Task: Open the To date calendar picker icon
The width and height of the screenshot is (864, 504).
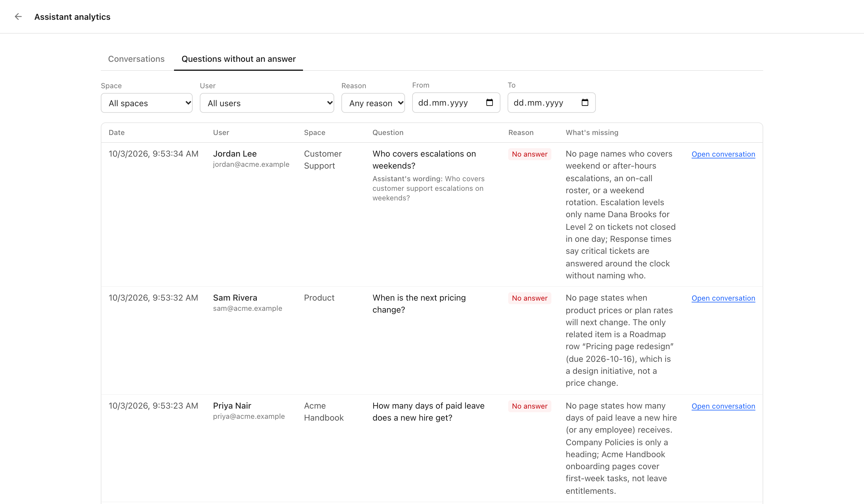Action: click(x=585, y=103)
